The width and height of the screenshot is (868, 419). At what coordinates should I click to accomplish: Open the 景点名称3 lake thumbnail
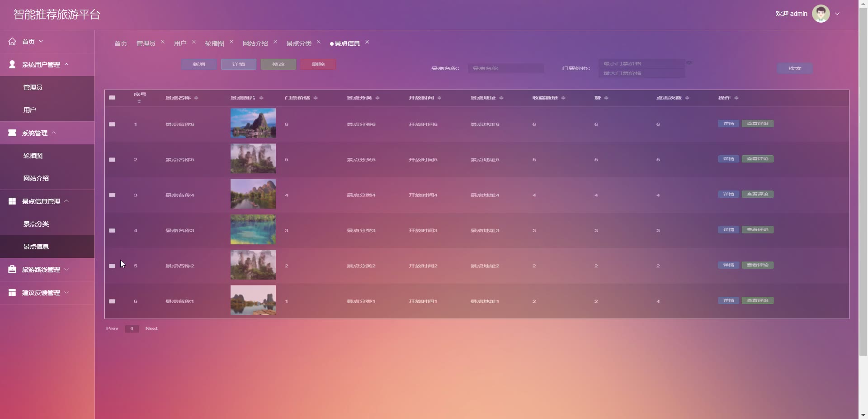point(253,229)
